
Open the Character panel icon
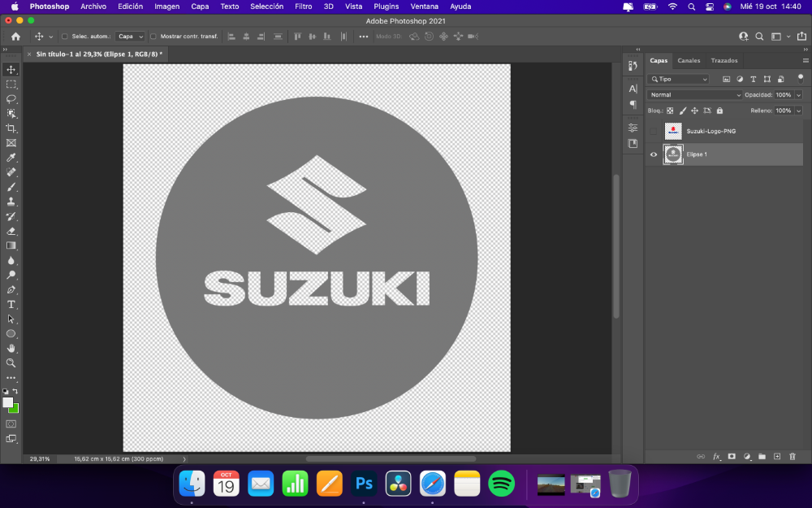point(633,89)
